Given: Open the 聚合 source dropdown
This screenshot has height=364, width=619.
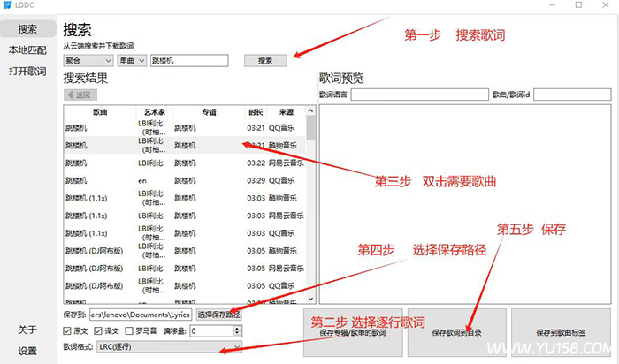Looking at the screenshot, I should (88, 61).
